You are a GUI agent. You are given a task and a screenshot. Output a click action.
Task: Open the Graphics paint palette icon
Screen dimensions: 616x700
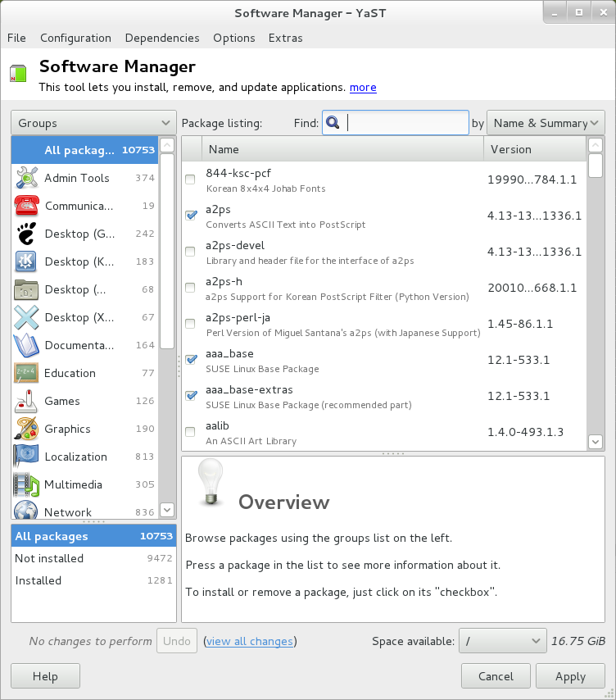coord(26,429)
